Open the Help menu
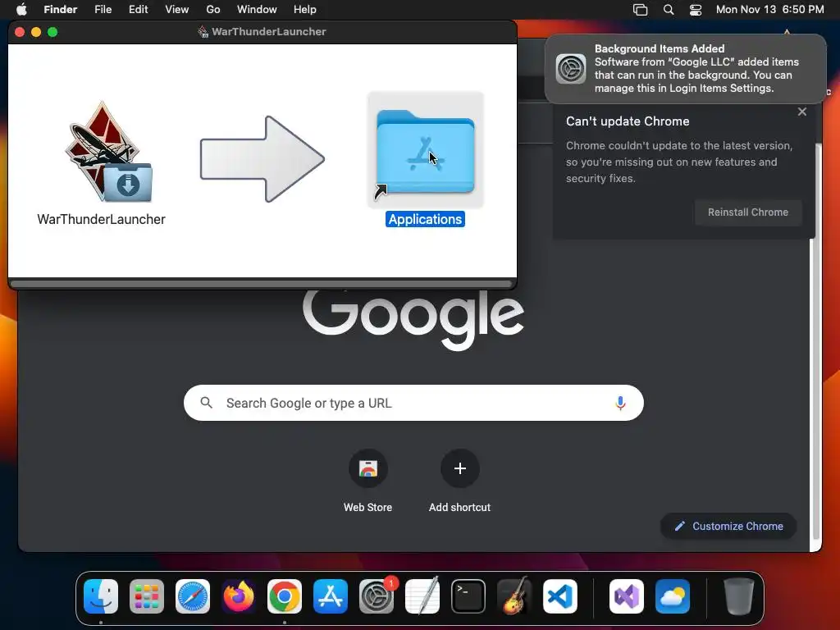 point(305,9)
